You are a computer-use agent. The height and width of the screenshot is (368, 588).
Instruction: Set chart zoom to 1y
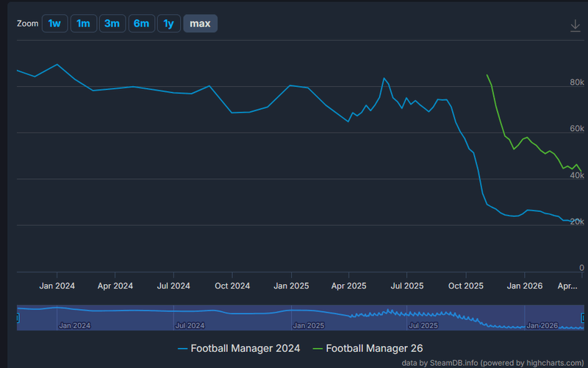[x=169, y=24]
